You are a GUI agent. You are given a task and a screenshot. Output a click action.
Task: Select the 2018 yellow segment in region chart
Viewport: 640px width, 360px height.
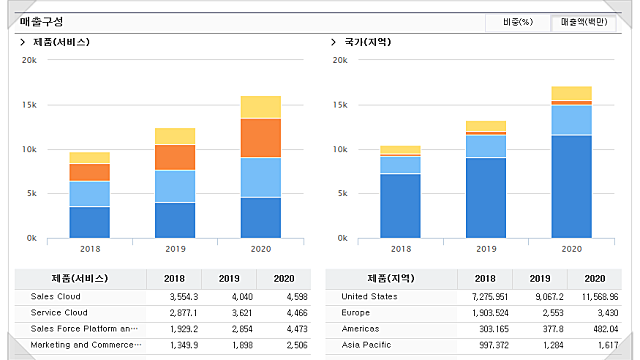[x=400, y=149]
